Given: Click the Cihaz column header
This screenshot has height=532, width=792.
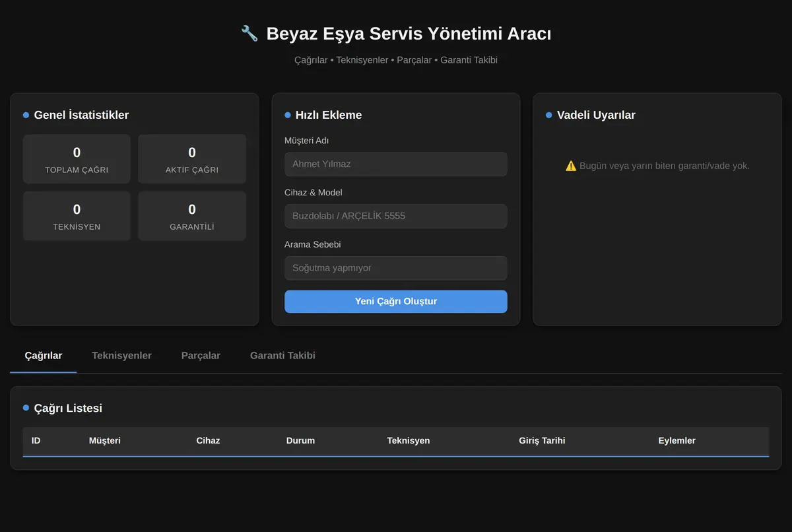Looking at the screenshot, I should [x=208, y=441].
